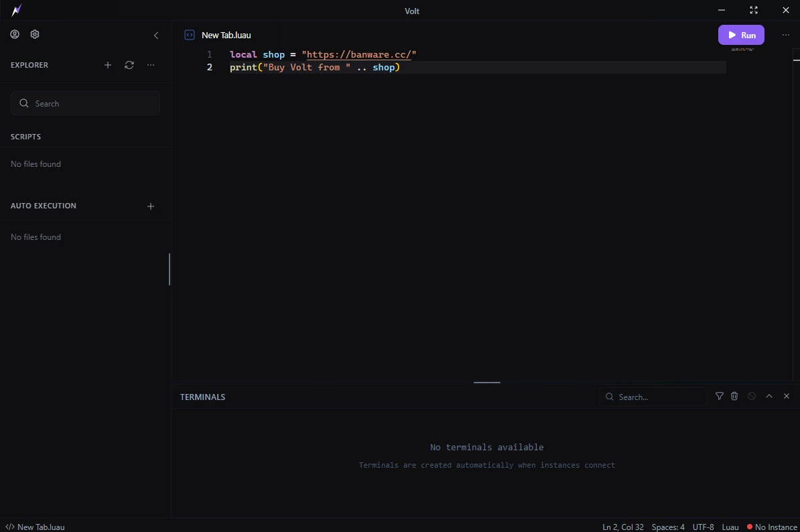Click the terminal search field

pos(653,397)
